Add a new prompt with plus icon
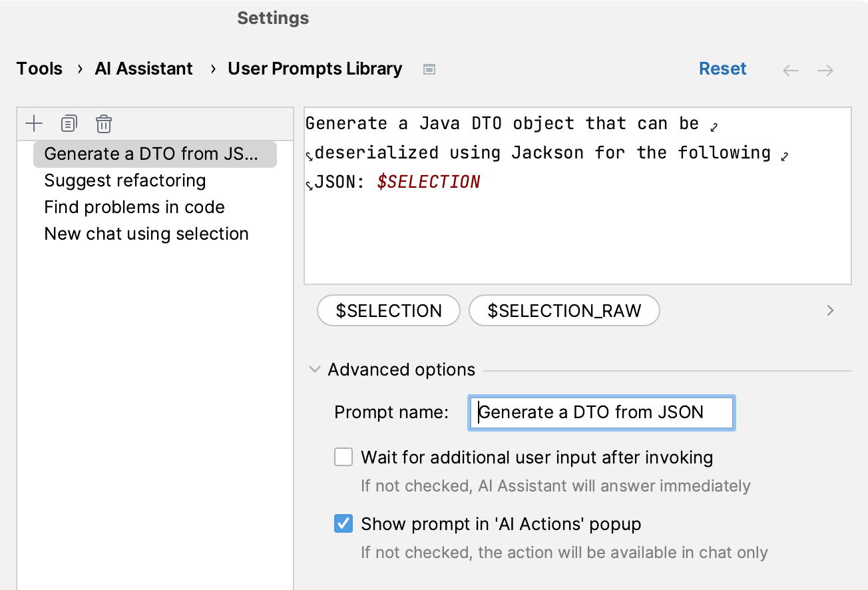Viewport: 868px width, 590px height. (33, 123)
